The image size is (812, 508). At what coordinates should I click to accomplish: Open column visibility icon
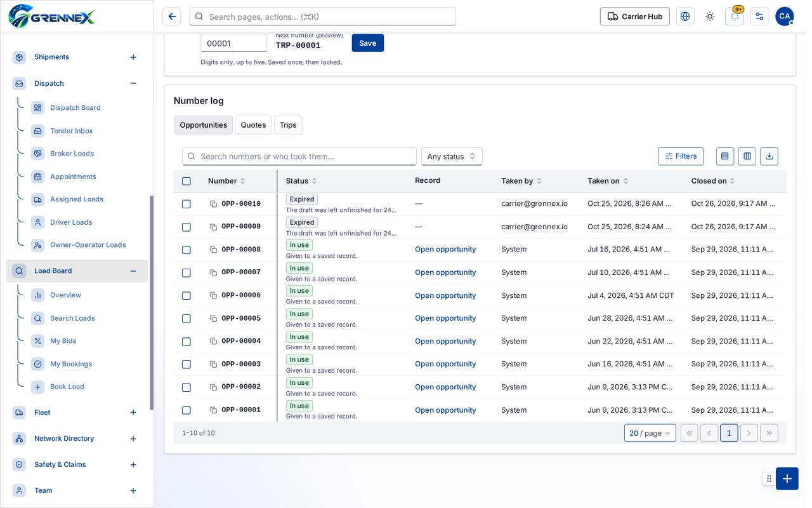747,156
